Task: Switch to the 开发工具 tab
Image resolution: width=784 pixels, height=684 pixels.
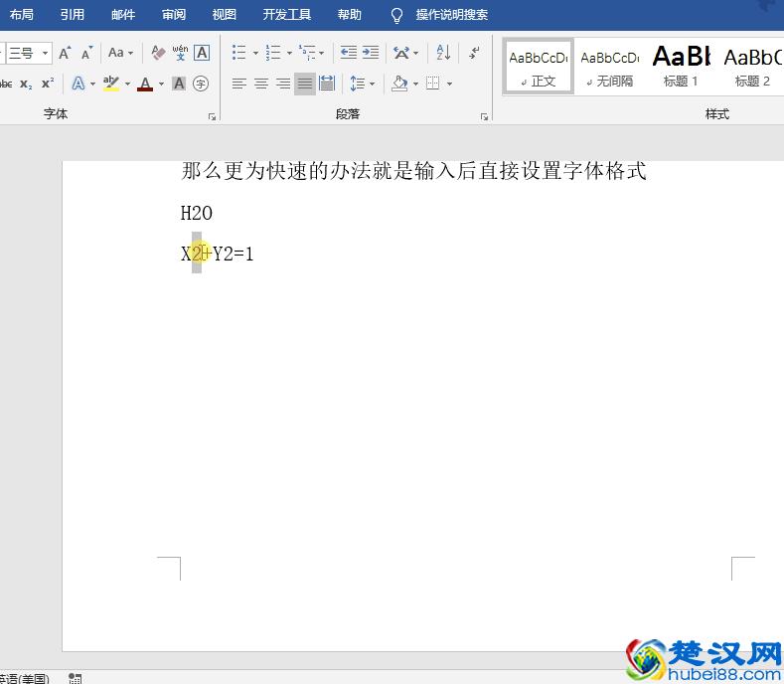Action: [x=286, y=15]
